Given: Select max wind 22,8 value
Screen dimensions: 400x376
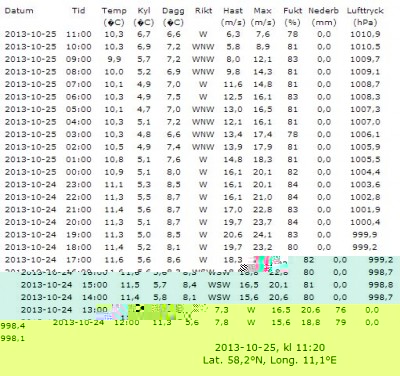Looking at the screenshot, I should click(263, 210).
